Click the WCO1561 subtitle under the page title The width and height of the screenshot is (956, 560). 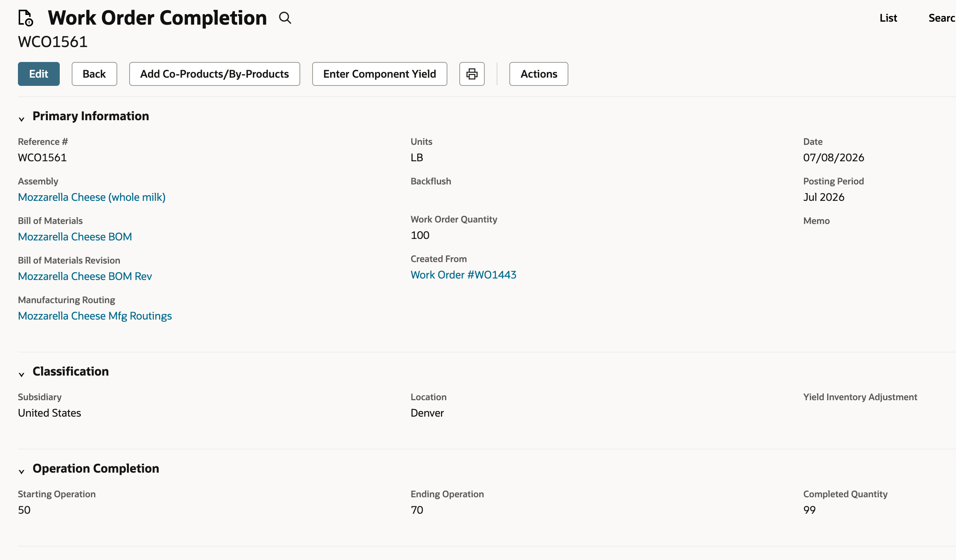[x=53, y=42]
